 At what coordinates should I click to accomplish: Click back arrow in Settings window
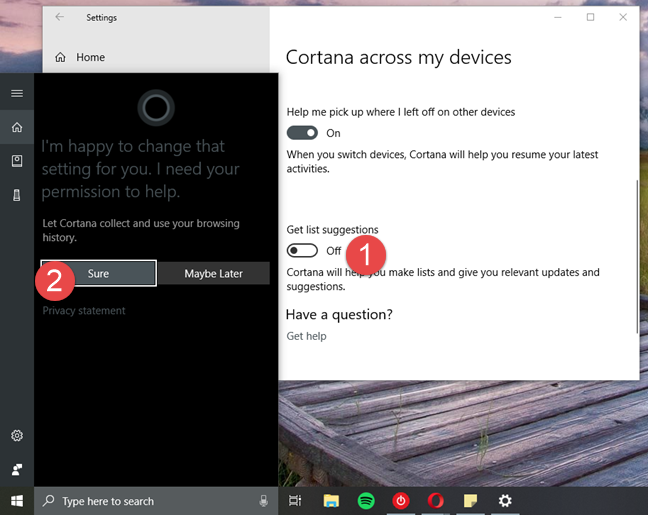point(60,17)
